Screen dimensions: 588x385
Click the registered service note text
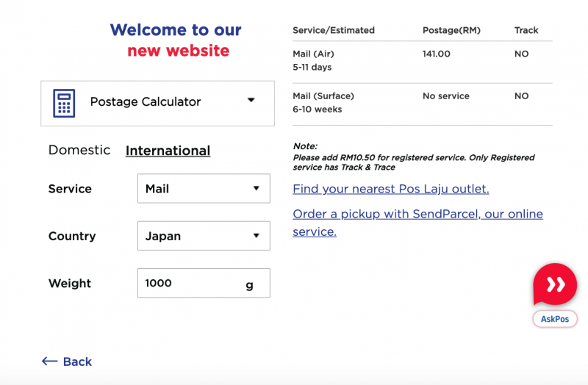tap(414, 162)
